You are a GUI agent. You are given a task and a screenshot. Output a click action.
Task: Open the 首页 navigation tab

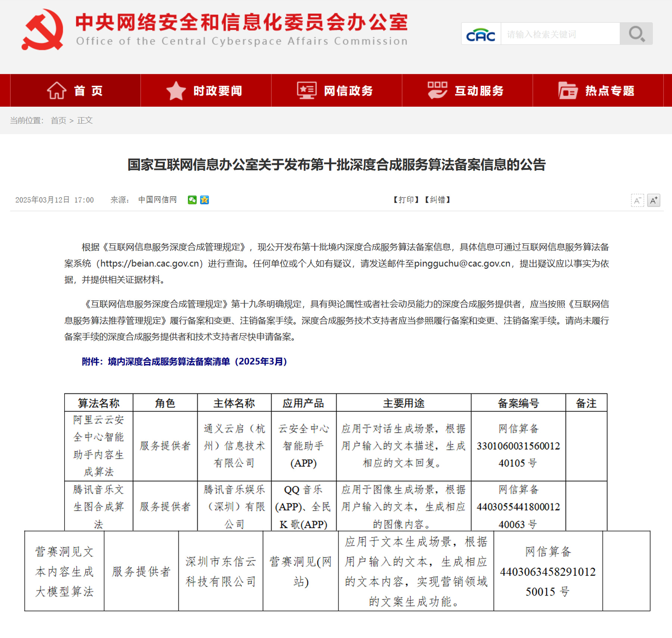(x=75, y=91)
